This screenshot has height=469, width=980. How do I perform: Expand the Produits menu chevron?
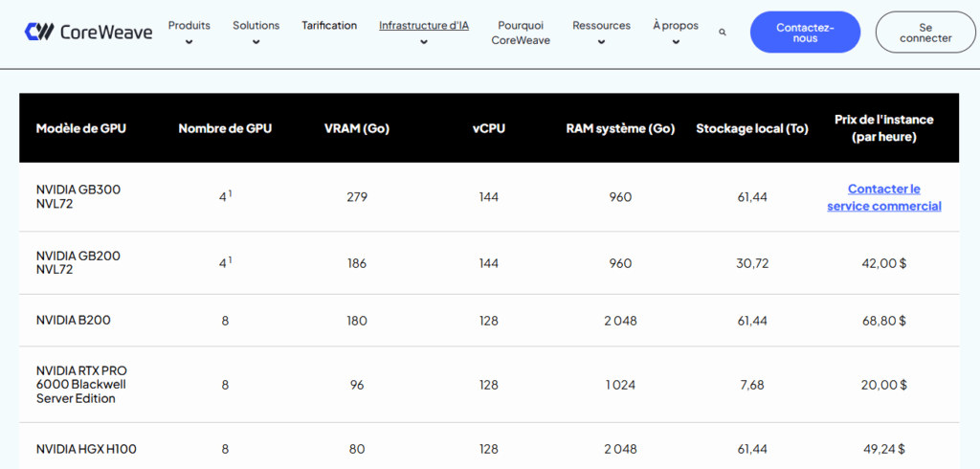[x=189, y=41]
